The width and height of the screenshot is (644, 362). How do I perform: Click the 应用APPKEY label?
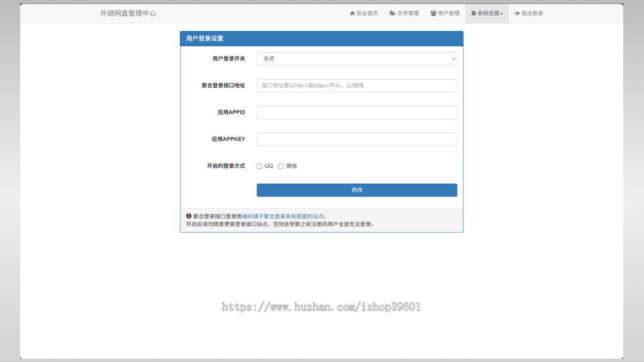228,139
